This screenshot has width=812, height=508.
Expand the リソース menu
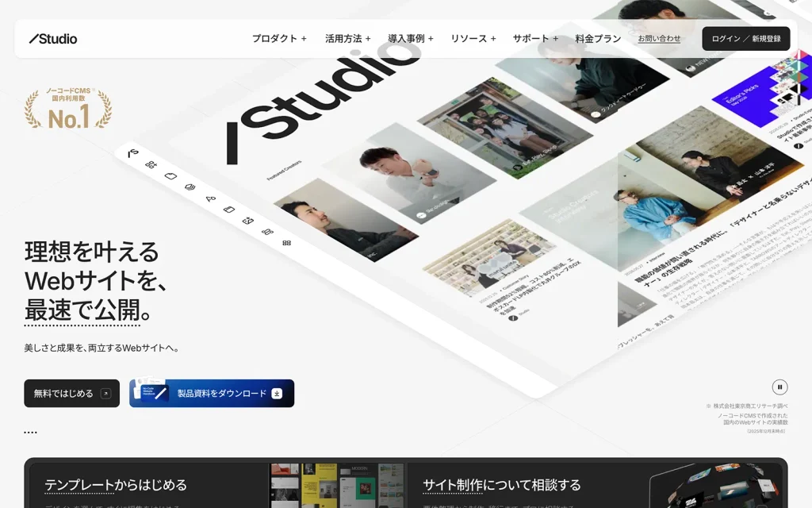coord(473,38)
